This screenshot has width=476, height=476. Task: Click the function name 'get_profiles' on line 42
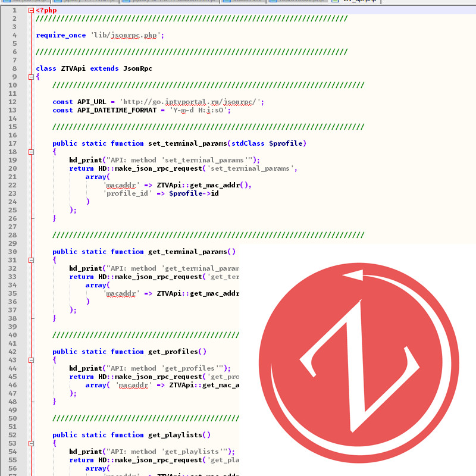[x=173, y=352]
